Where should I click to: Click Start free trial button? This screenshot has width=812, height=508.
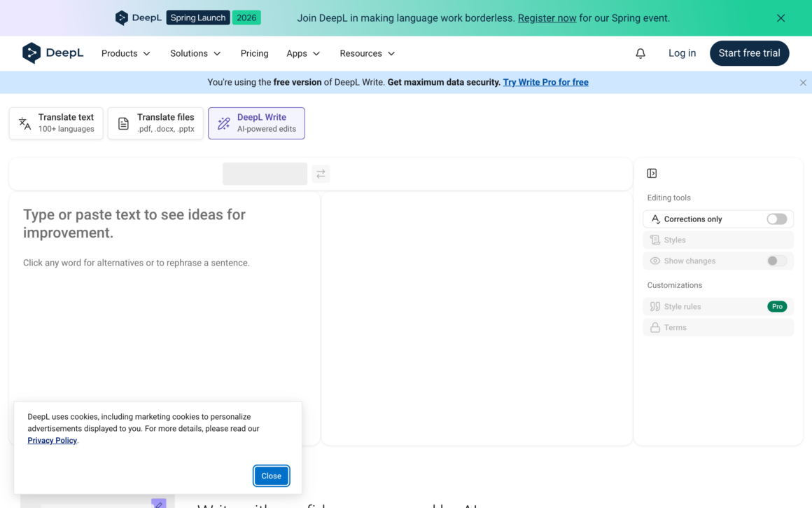[x=749, y=53]
